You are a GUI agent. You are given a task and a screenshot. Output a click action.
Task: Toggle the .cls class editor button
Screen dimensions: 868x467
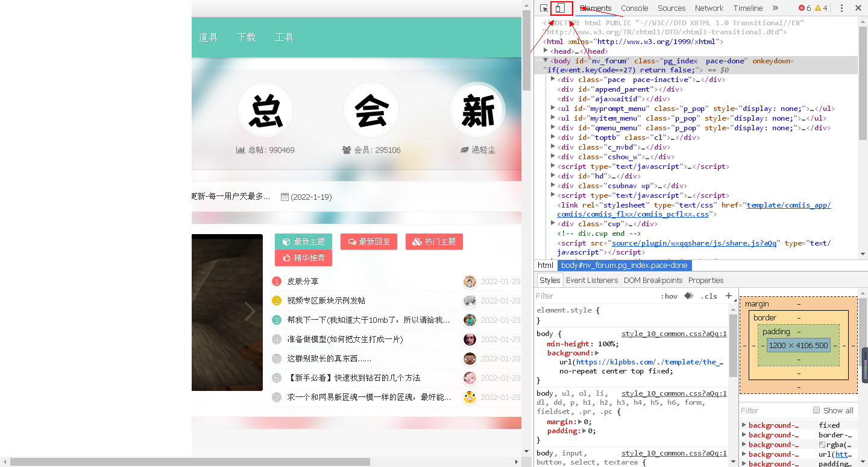tap(709, 296)
